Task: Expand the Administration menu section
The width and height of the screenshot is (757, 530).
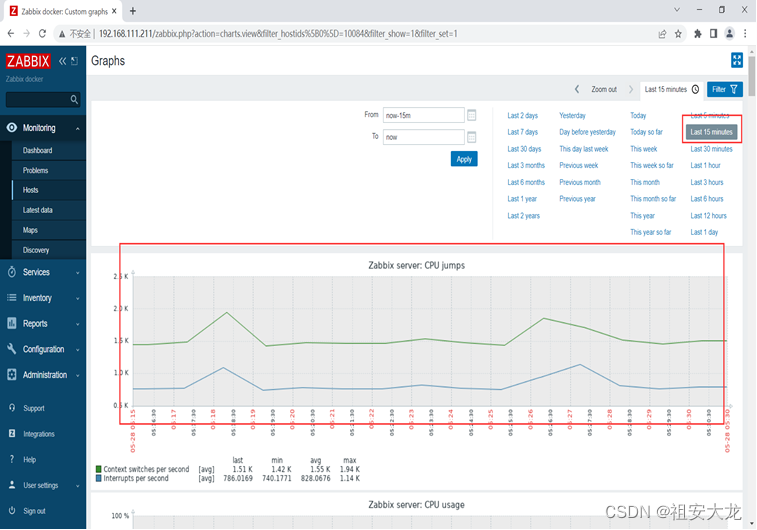Action: (78, 376)
